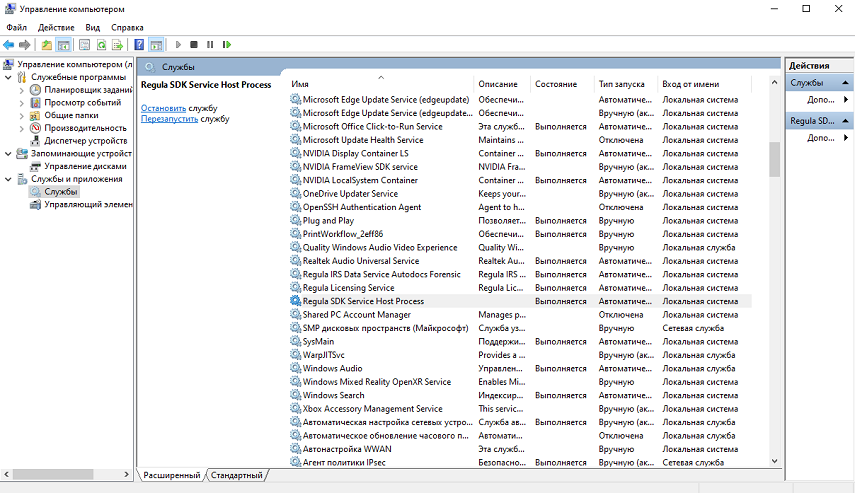Click gear icon of Regula SDK Service Host Process
This screenshot has height=493, width=855.
pyautogui.click(x=295, y=300)
